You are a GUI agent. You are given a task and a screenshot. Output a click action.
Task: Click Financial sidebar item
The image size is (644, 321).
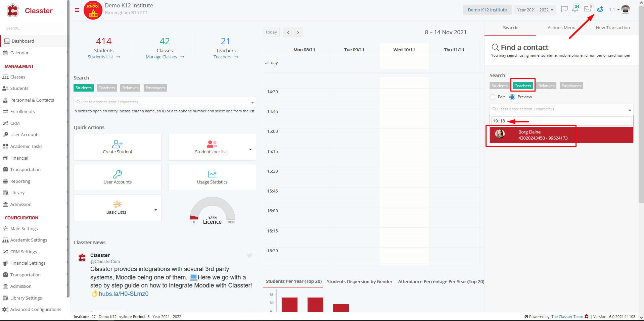pos(19,158)
